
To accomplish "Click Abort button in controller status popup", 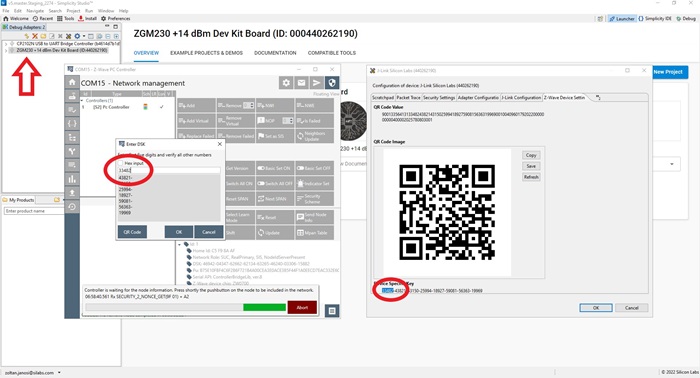I will click(x=302, y=307).
